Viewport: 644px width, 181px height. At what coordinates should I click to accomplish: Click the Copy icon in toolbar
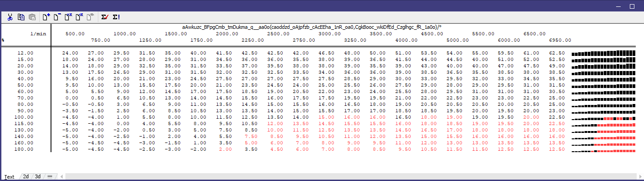21,17
